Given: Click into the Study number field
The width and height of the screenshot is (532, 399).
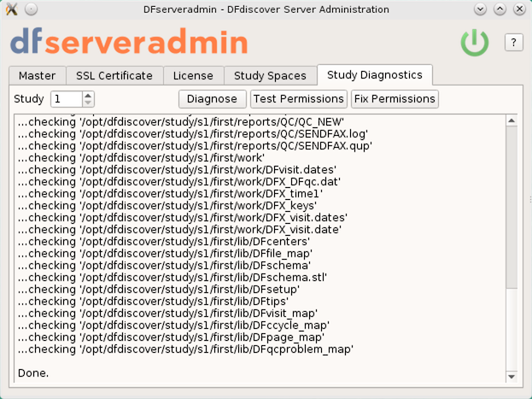Looking at the screenshot, I should [x=67, y=99].
